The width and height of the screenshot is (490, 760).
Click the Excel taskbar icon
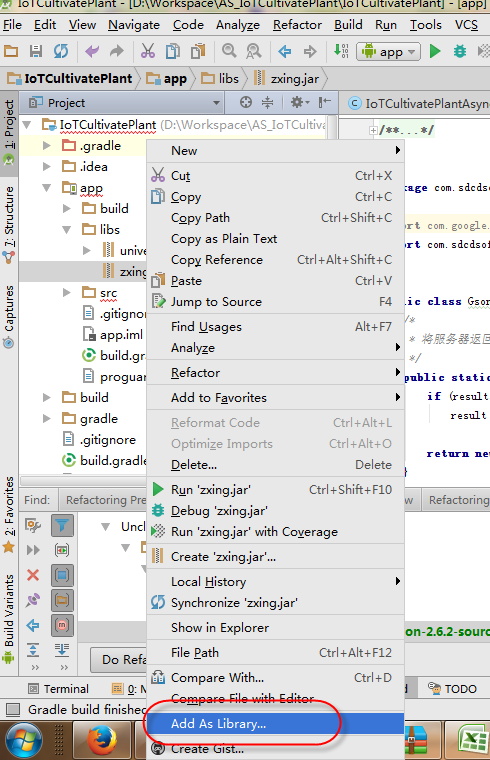tap(473, 741)
